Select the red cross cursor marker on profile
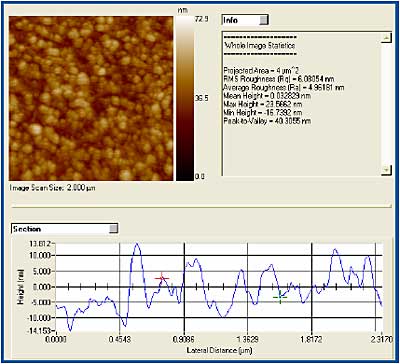 [162, 278]
